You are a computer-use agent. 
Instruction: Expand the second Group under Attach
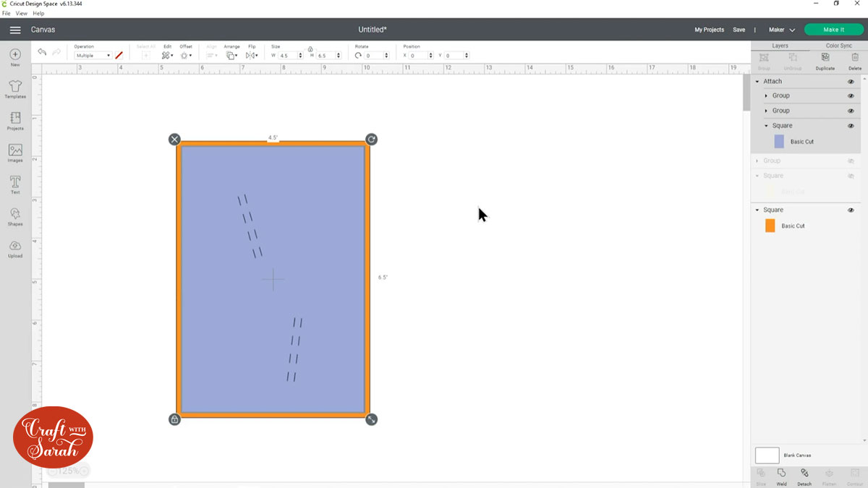766,111
